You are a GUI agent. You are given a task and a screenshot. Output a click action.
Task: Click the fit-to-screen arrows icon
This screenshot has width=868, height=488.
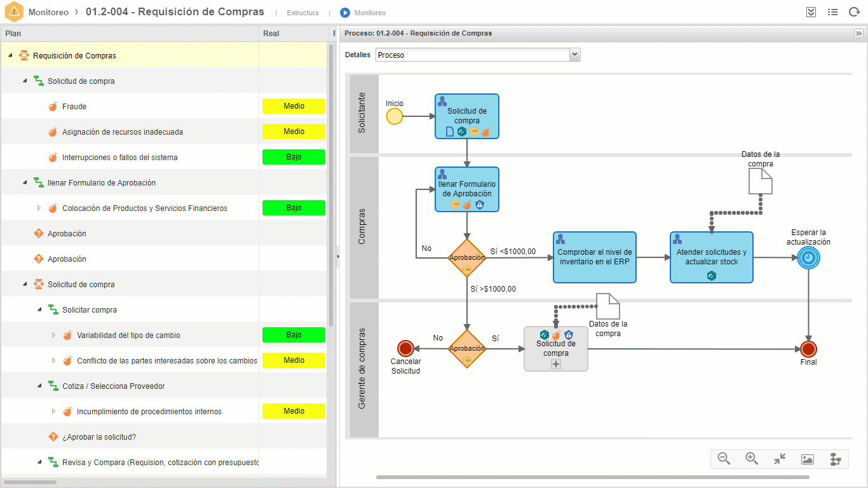click(x=780, y=459)
